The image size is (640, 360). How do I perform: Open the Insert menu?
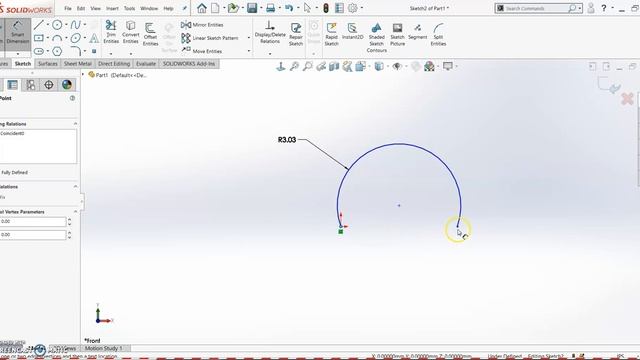(112, 8)
